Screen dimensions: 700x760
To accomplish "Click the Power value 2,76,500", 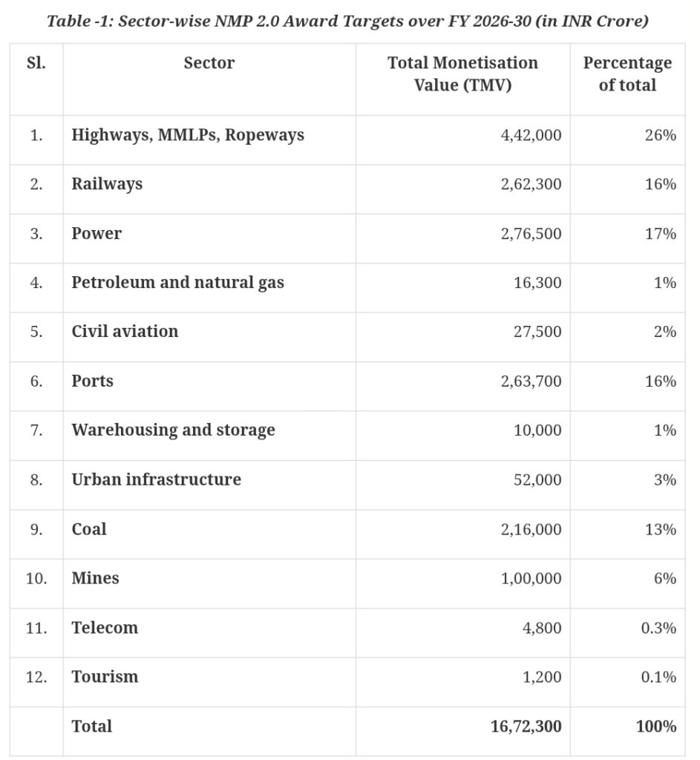I will tap(531, 234).
